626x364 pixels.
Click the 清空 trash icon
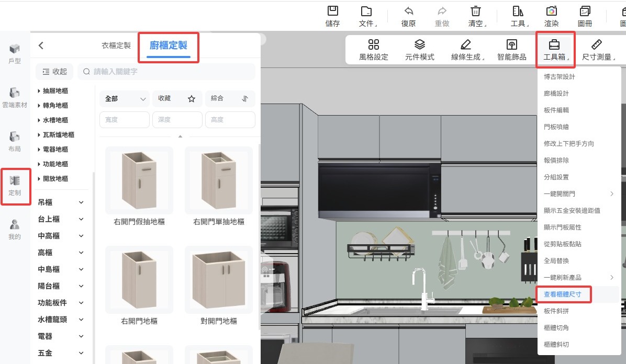[x=475, y=12]
